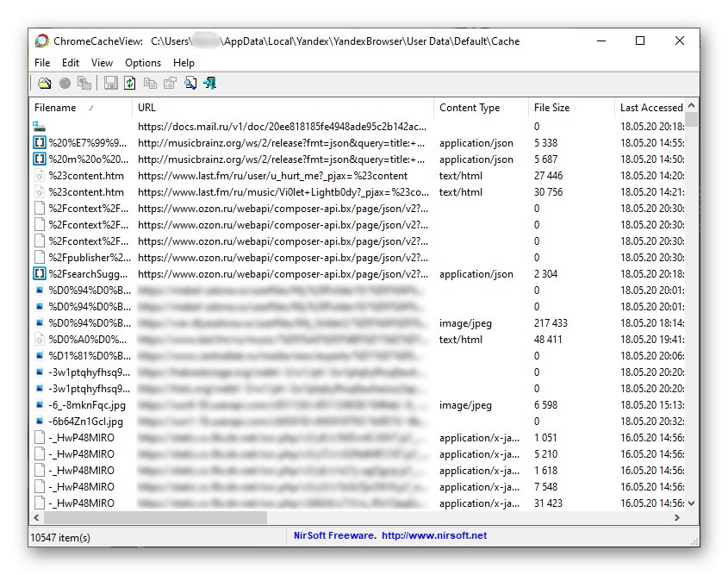The image size is (728, 575).
Task: Select last.fm u_hurt_me URL cell
Action: point(272,176)
